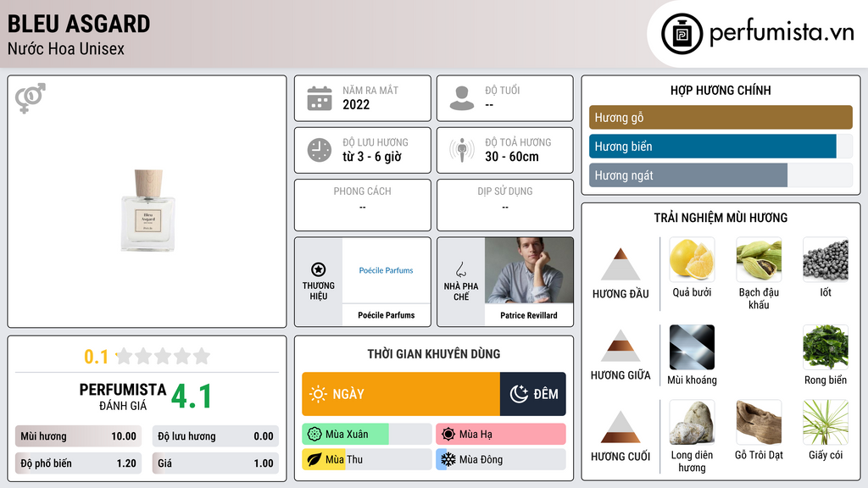Click the release year value 2022
Screen dimensions: 868x488
356,104
